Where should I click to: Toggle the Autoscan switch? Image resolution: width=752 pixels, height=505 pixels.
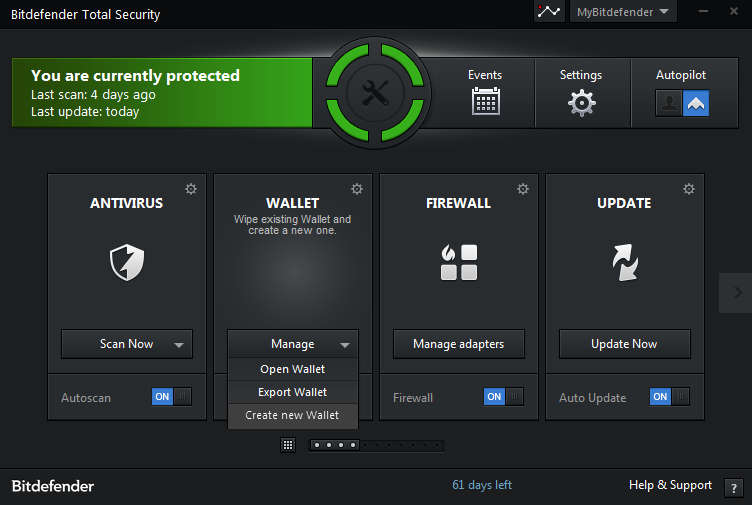(x=172, y=397)
